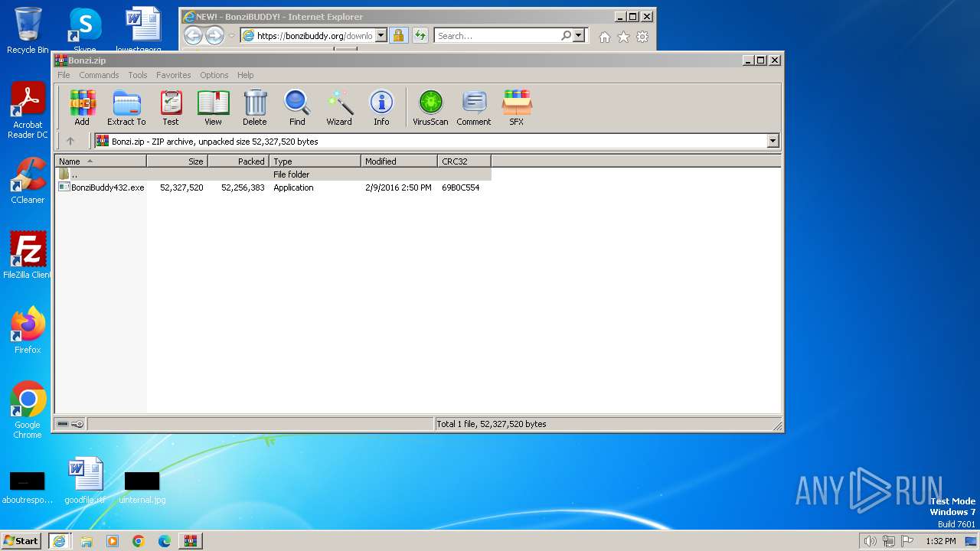Image resolution: width=980 pixels, height=551 pixels.
Task: Click the taskbar volume speaker icon
Action: coord(870,541)
